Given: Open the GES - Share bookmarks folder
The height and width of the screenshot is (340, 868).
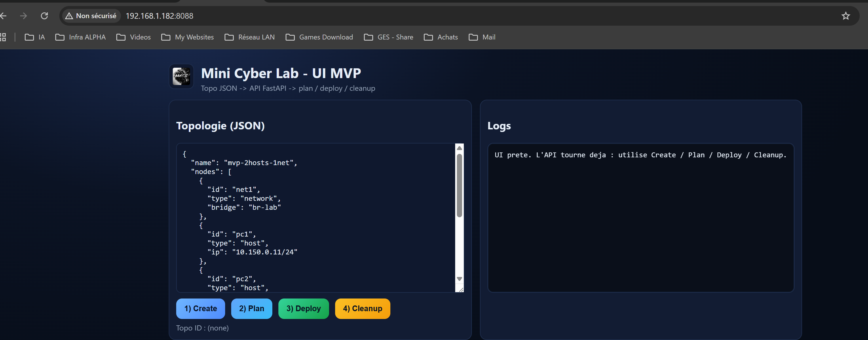Looking at the screenshot, I should coord(388,37).
